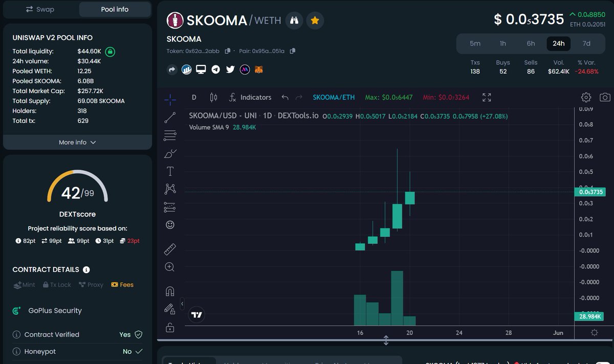This screenshot has width=614, height=364.
Task: Click the Mint contract badge
Action: (x=24, y=285)
